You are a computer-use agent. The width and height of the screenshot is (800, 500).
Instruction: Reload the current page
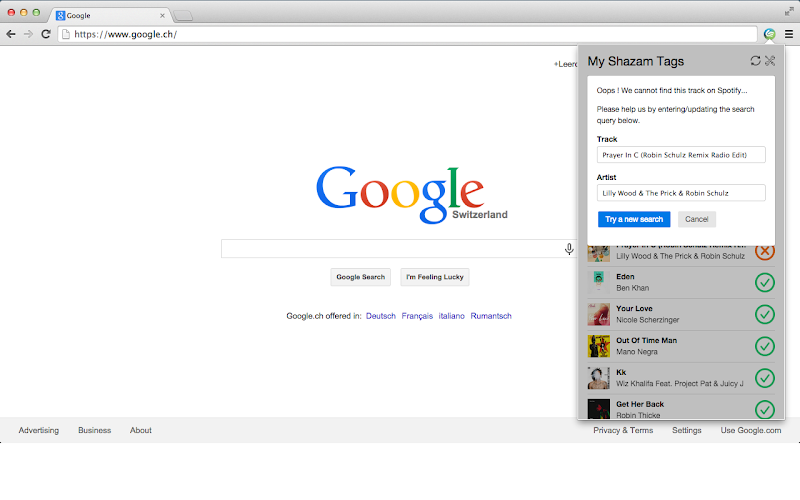45,34
